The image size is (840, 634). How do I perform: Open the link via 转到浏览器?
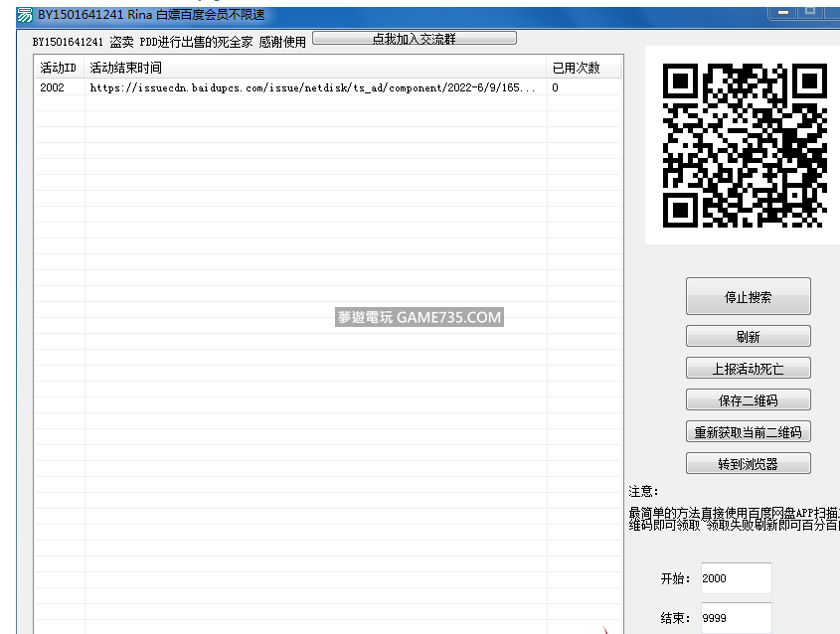coord(748,464)
